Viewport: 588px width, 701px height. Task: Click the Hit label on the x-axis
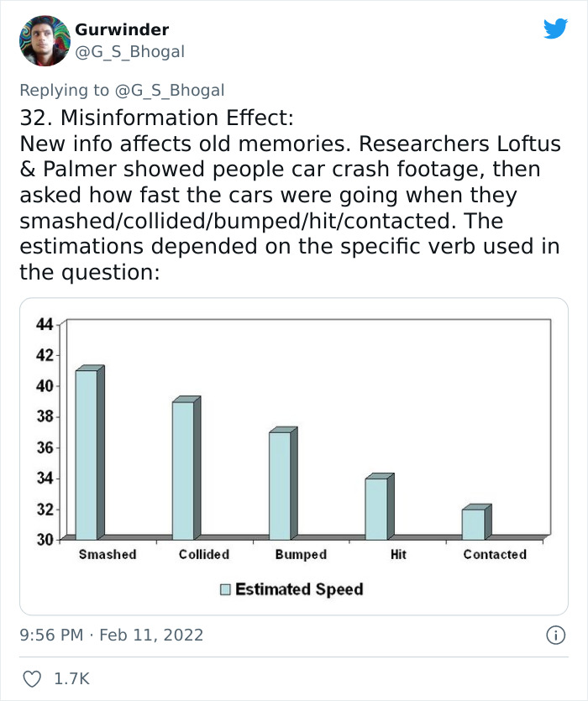click(398, 554)
